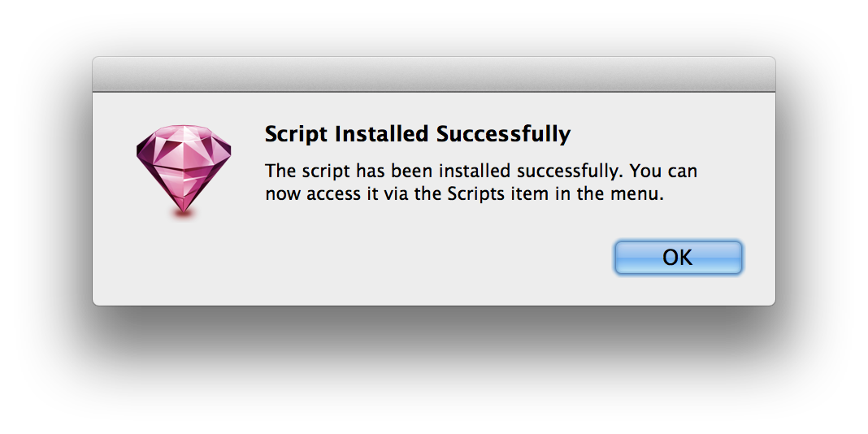Click the word Successfully in the bold heading
Image resolution: width=868 pixels, height=434 pixels.
pos(503,135)
